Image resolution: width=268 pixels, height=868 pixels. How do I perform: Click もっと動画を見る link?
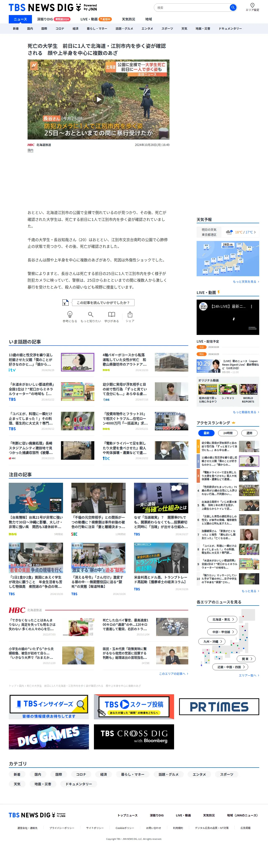pyautogui.click(x=246, y=412)
